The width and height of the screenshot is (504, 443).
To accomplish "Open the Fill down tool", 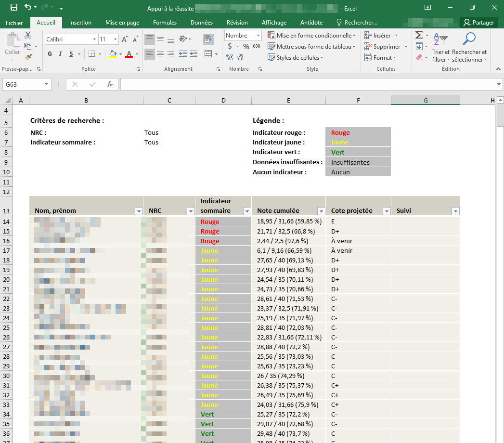I will click(419, 47).
